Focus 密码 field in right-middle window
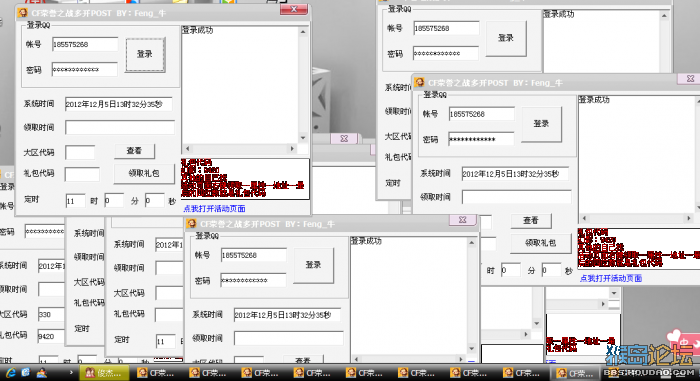 tap(481, 139)
